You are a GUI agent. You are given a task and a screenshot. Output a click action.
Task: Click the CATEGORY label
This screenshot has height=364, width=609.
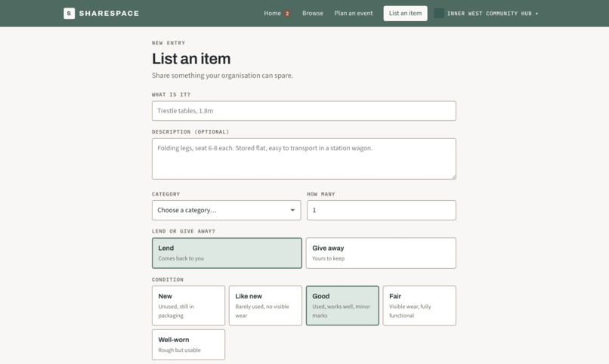point(165,194)
